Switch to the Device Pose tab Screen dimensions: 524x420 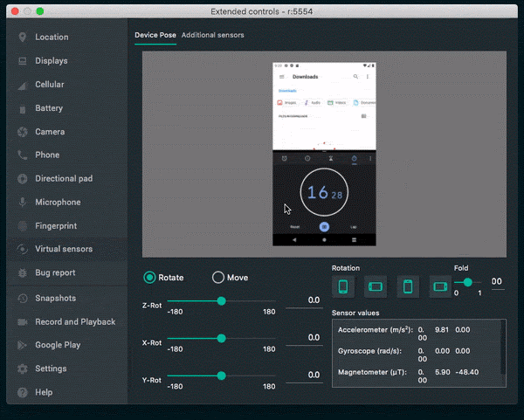coord(155,35)
